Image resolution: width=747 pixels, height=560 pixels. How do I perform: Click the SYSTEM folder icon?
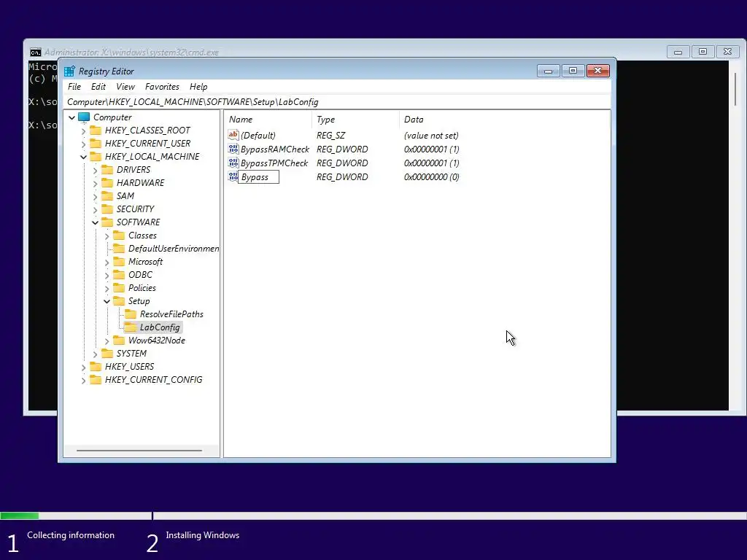click(108, 354)
